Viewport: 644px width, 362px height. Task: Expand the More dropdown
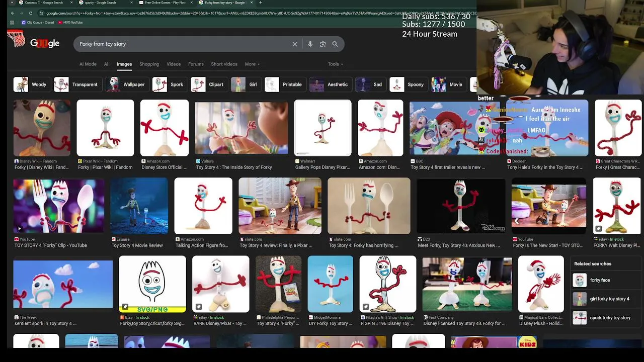tap(252, 64)
